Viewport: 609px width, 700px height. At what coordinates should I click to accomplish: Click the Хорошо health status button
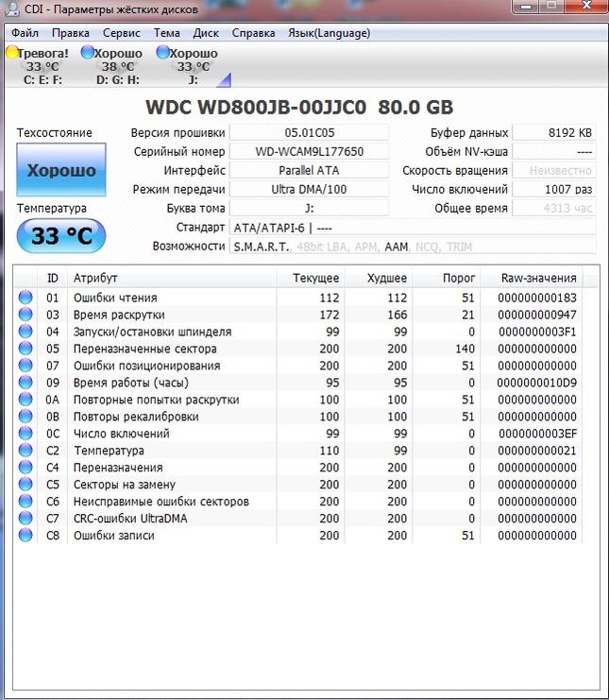tap(61, 170)
